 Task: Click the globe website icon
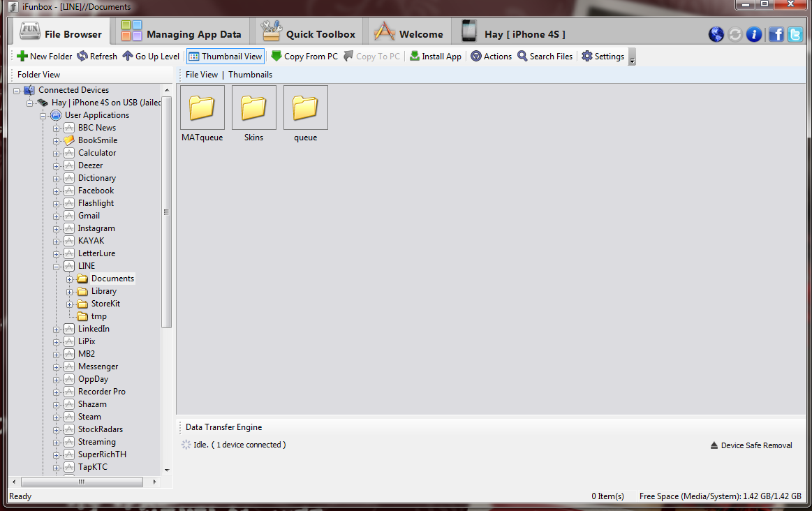click(x=716, y=35)
